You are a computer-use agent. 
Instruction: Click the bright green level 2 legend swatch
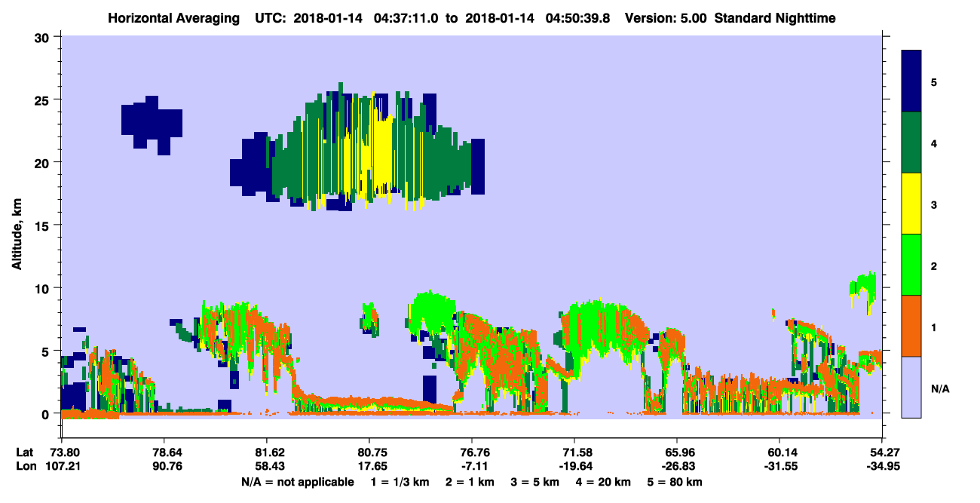pos(911,264)
